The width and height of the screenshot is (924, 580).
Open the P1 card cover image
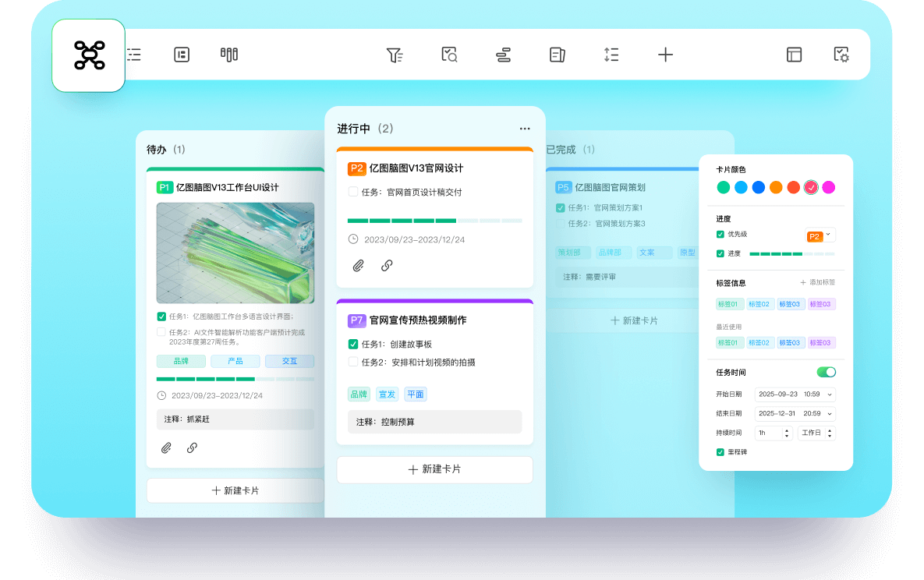pos(235,253)
